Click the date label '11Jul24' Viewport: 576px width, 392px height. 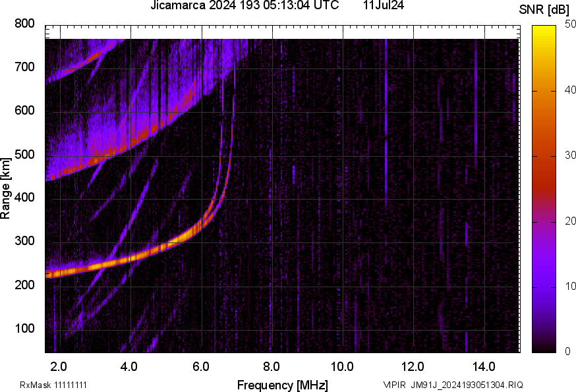coord(384,5)
